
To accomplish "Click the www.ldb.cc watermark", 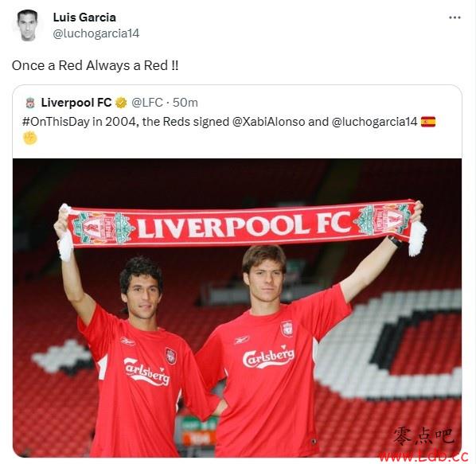I will pos(423,455).
